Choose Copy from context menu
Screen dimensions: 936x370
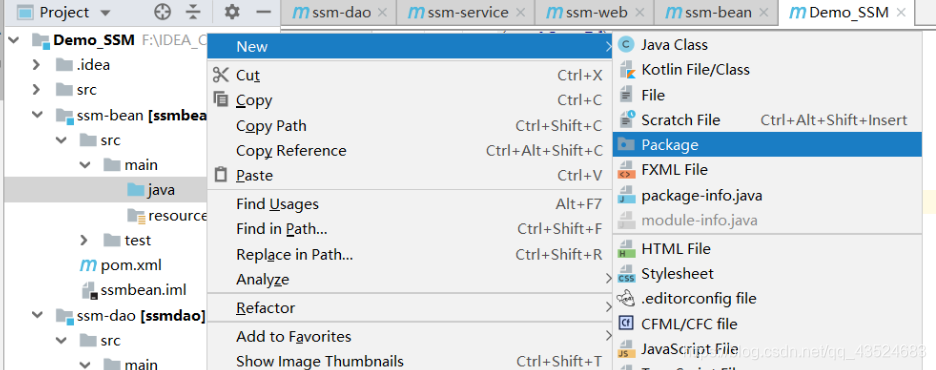[x=410, y=100]
